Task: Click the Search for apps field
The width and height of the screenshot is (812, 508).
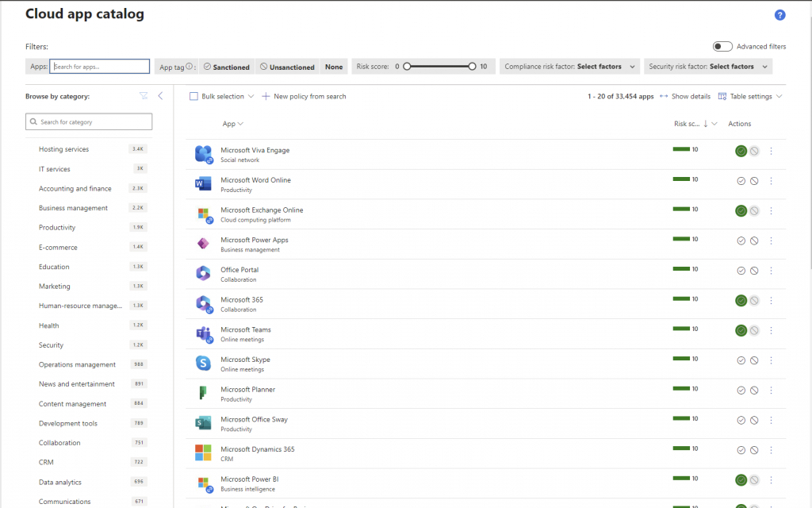Action: click(x=99, y=67)
